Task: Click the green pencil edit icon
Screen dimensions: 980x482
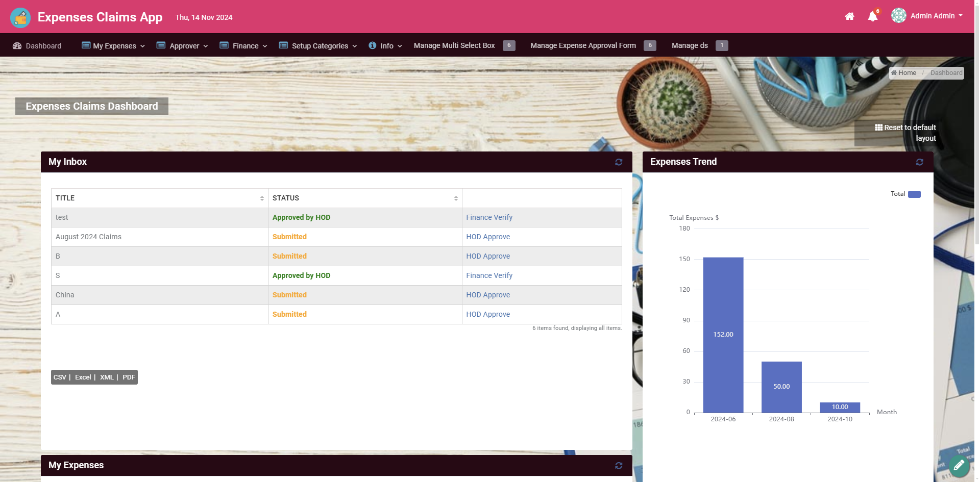Action: [959, 465]
